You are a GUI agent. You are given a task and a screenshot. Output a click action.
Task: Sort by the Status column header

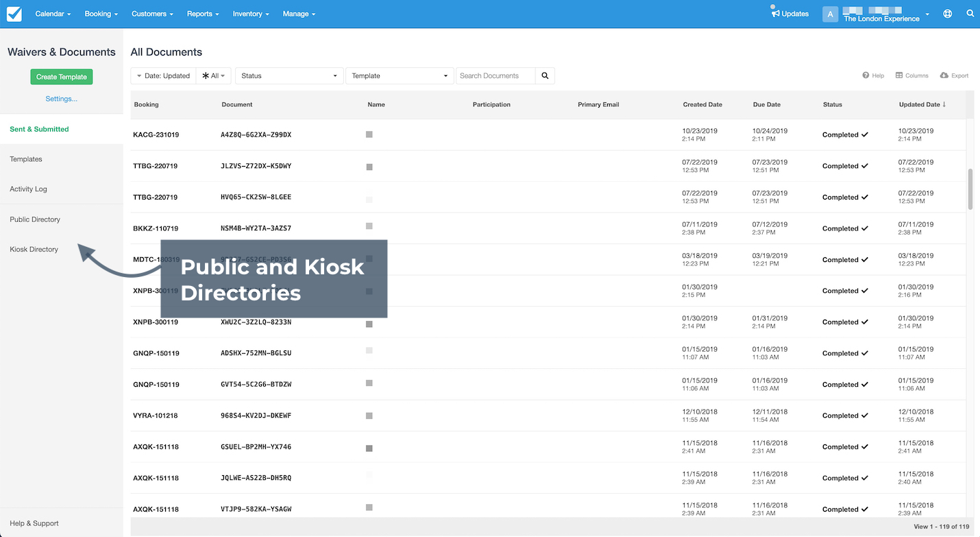click(x=833, y=105)
